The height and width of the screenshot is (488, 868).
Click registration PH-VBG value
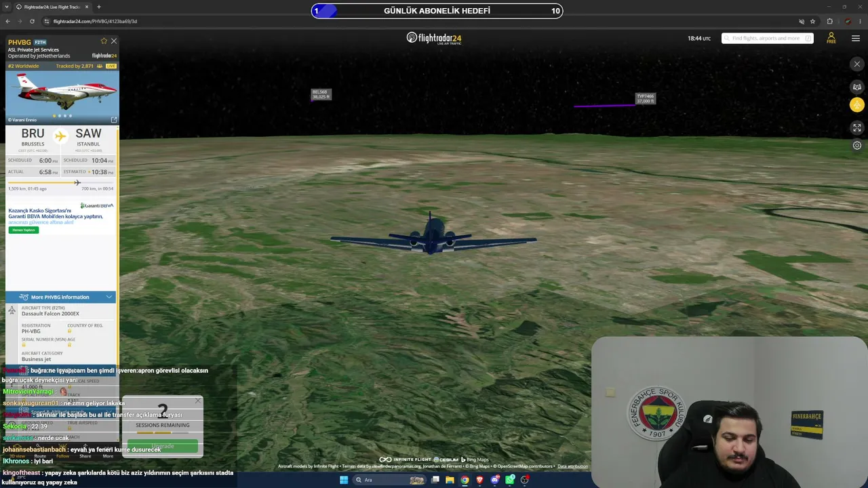pos(31,331)
